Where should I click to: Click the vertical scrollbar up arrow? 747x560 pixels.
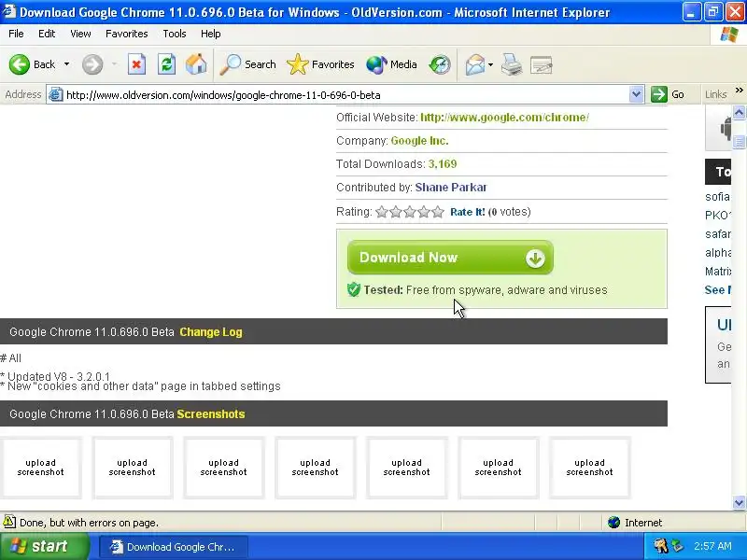(739, 112)
